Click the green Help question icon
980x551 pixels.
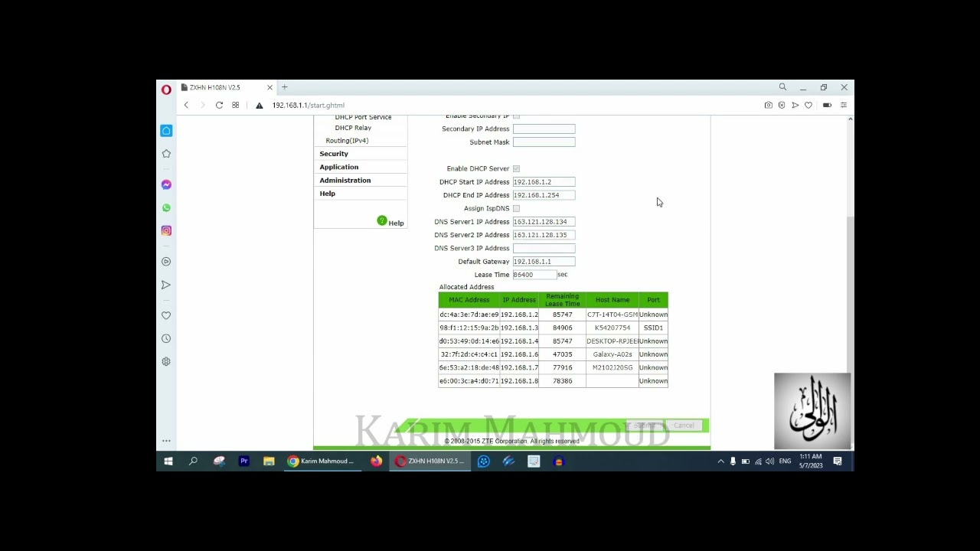click(382, 220)
